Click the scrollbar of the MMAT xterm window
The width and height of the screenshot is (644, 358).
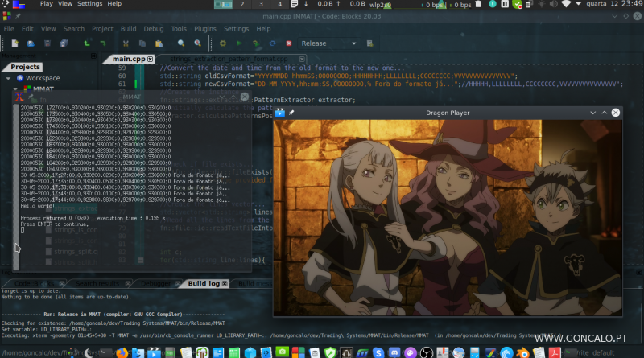click(16, 187)
